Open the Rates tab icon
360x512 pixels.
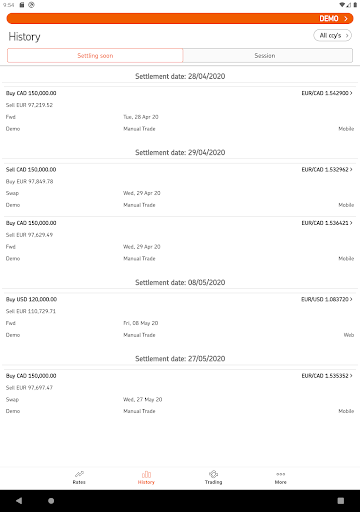(79, 474)
